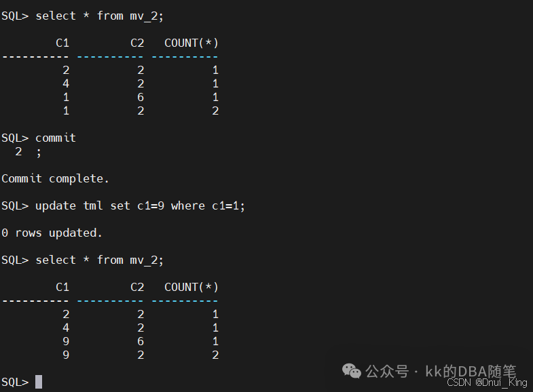Click the second COUNT(*) column header
The image size is (533, 392).
coord(191,287)
